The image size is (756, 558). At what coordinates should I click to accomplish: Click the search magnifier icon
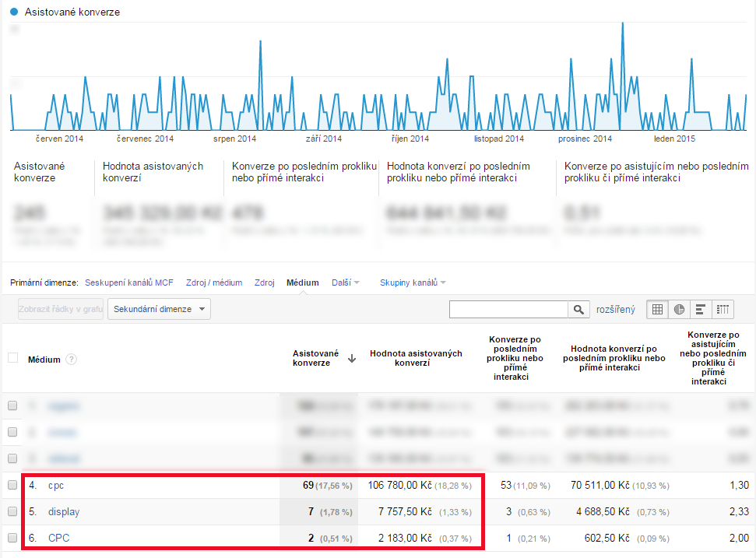click(578, 310)
